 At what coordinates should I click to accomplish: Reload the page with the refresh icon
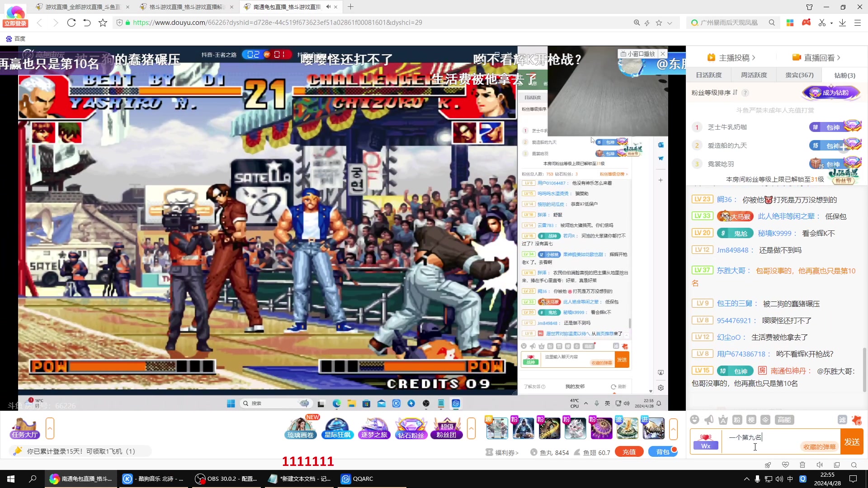(71, 23)
